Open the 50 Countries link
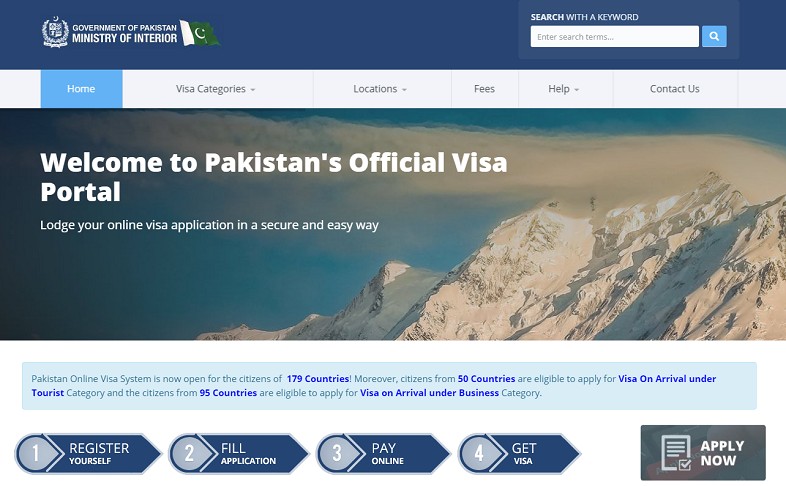This screenshot has width=786, height=486. click(x=486, y=379)
